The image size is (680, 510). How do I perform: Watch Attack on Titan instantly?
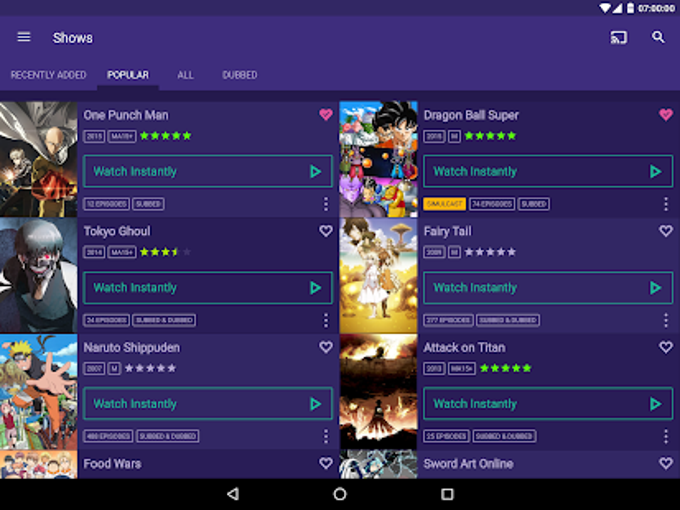pos(548,404)
